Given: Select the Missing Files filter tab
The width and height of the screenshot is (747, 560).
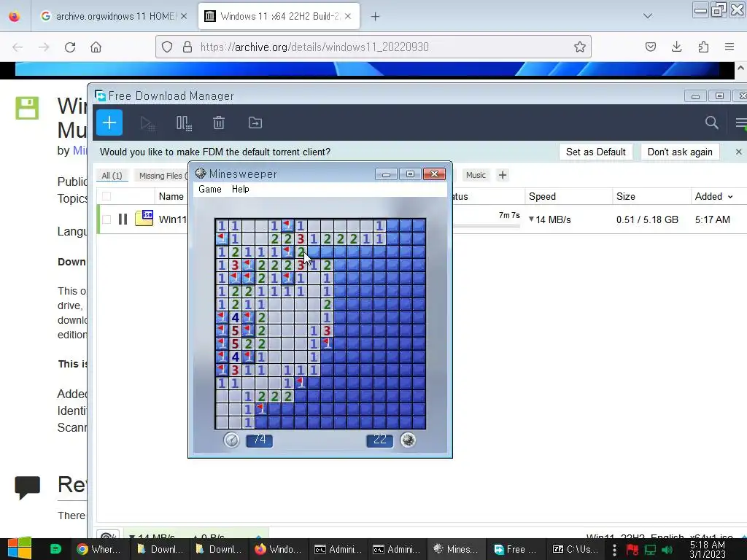Looking at the screenshot, I should click(163, 176).
